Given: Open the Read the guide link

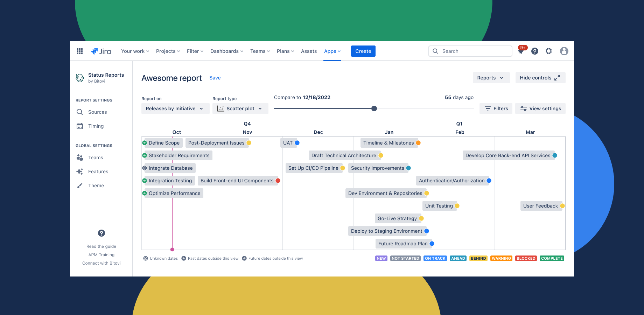Looking at the screenshot, I should pos(101,246).
